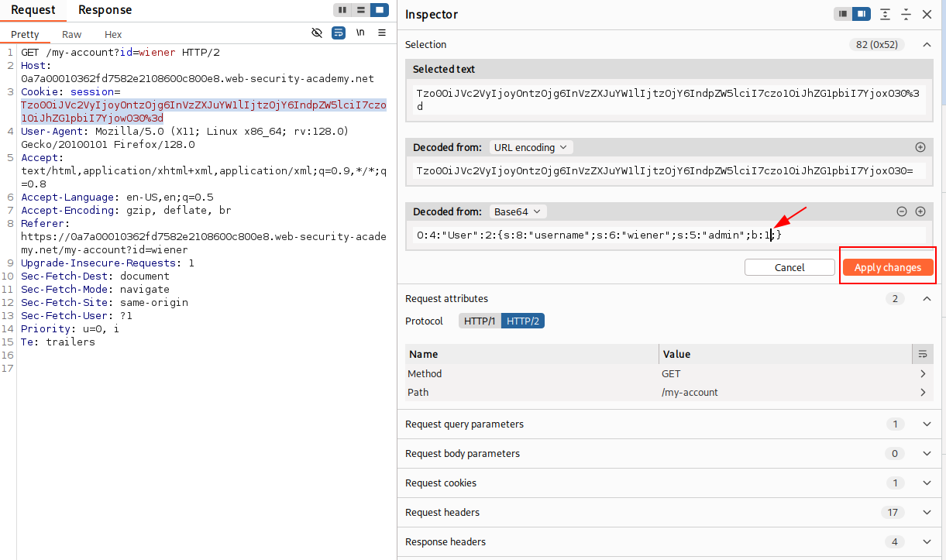Switch to the Response tab
Screen dimensions: 946x560
click(x=105, y=10)
